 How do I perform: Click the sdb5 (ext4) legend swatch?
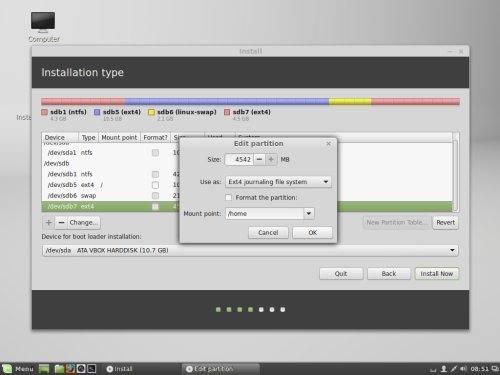tap(97, 112)
